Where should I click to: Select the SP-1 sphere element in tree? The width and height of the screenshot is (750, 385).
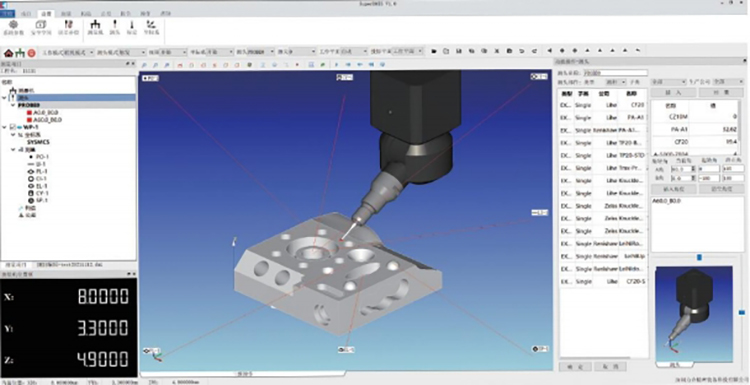pyautogui.click(x=38, y=200)
